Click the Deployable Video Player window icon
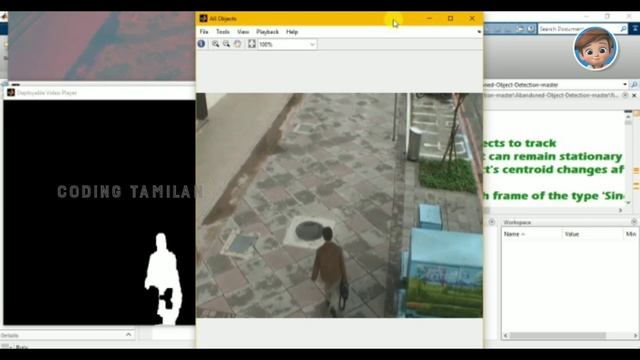640x360 pixels. [x=11, y=93]
